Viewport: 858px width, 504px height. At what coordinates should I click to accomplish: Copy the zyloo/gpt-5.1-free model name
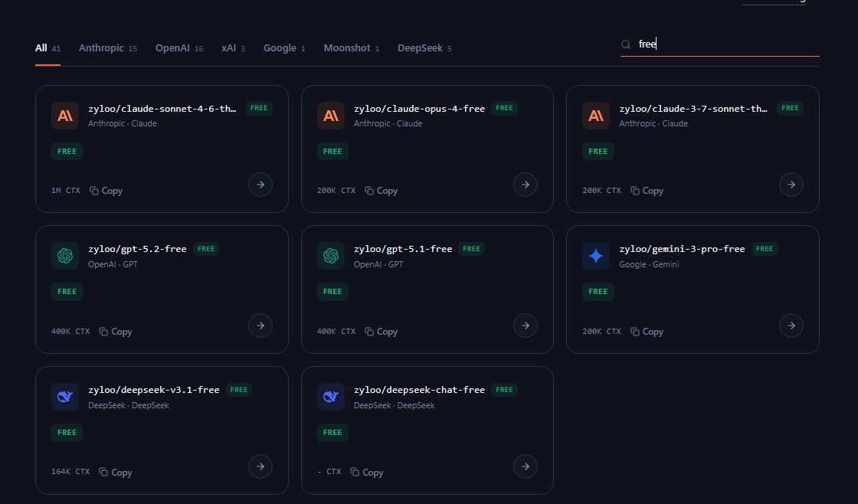coord(382,332)
